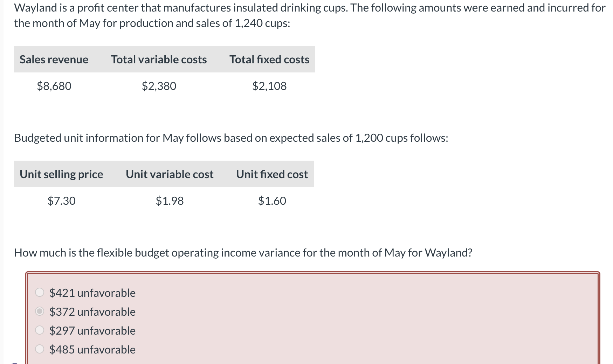Click the $7.30 unit selling price value
The width and height of the screenshot is (613, 364).
pyautogui.click(x=61, y=201)
